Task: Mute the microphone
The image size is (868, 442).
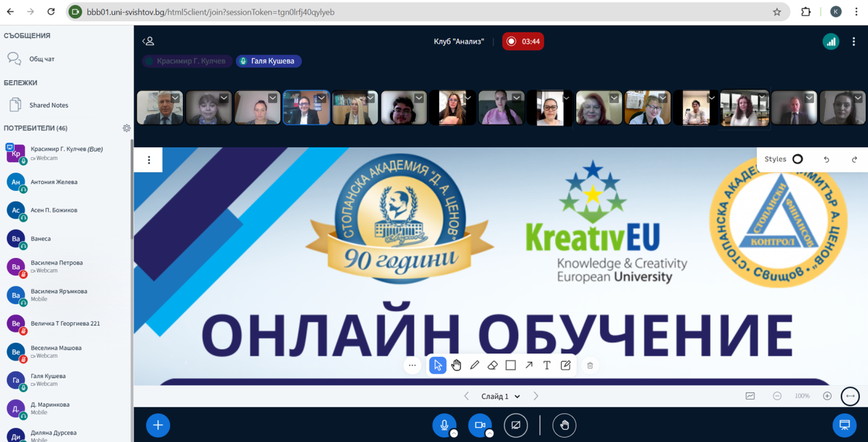Action: (444, 425)
